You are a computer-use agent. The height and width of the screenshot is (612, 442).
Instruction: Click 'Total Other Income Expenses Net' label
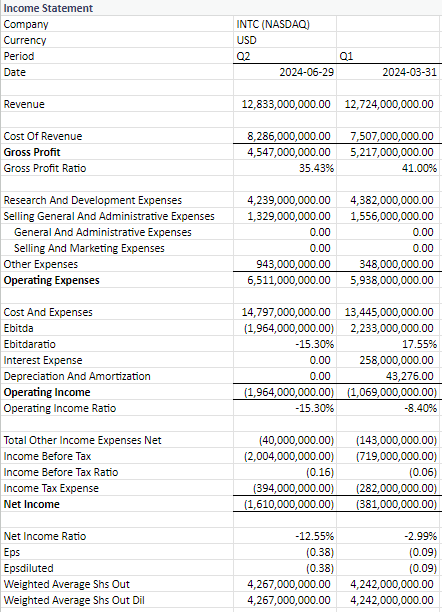click(82, 440)
